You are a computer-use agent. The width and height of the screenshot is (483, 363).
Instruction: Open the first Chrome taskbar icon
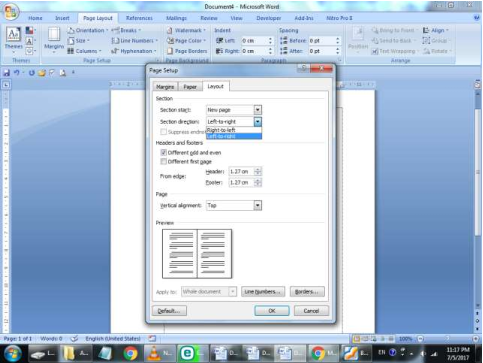[130, 353]
